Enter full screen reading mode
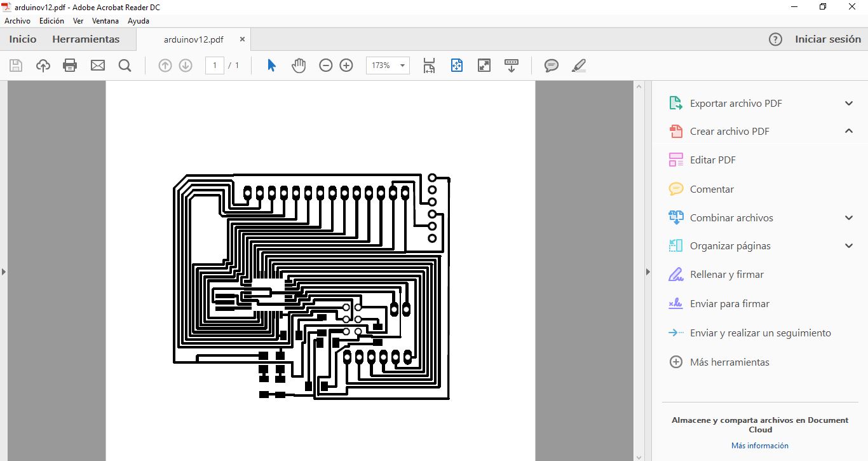Image resolution: width=868 pixels, height=461 pixels. [x=484, y=65]
